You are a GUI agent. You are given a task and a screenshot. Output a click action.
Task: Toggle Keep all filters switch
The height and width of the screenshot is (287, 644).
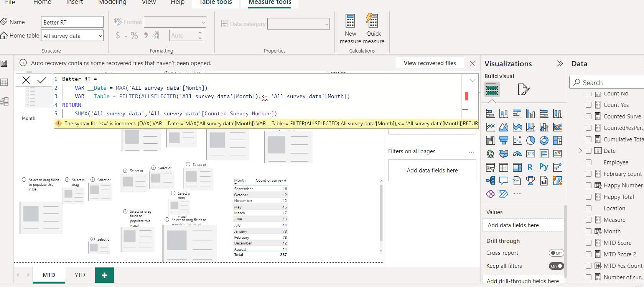point(556,266)
